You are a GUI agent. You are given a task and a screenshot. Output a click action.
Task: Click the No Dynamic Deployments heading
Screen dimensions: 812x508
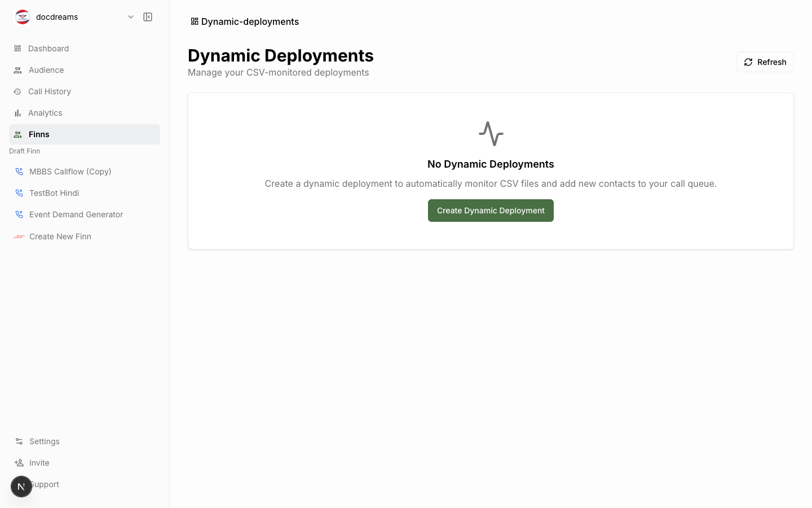click(491, 164)
